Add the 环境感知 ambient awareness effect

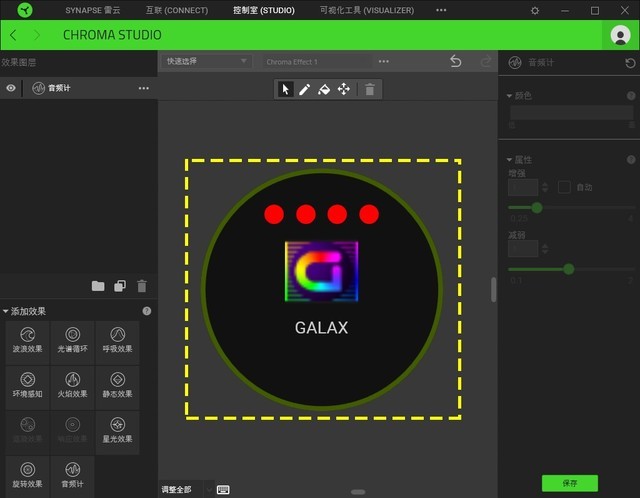pos(27,387)
